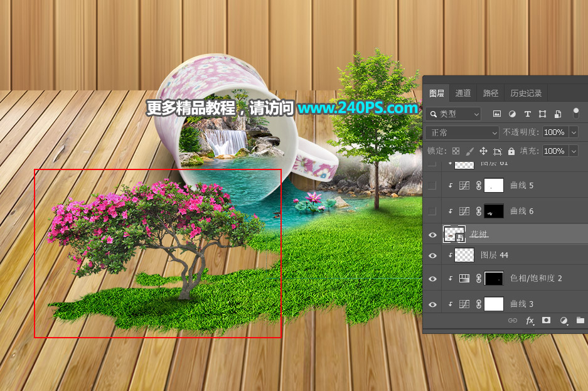Show the hidden 曲线 5 layer
This screenshot has height=391, width=588.
coord(432,186)
